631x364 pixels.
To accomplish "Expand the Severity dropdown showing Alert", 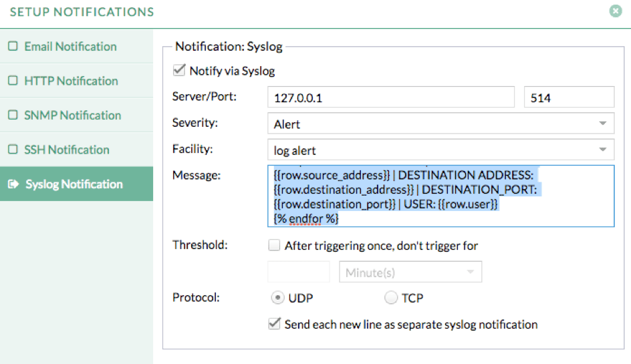I will click(x=440, y=124).
